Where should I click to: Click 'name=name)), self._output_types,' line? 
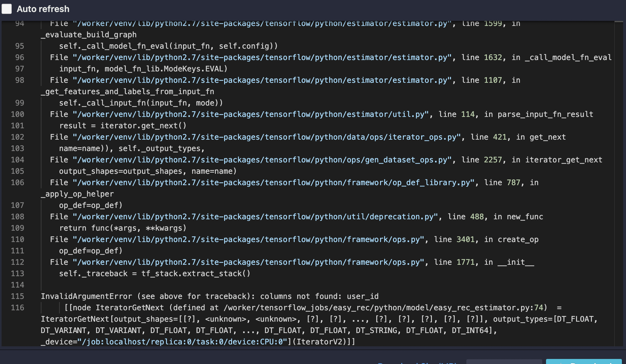point(132,149)
